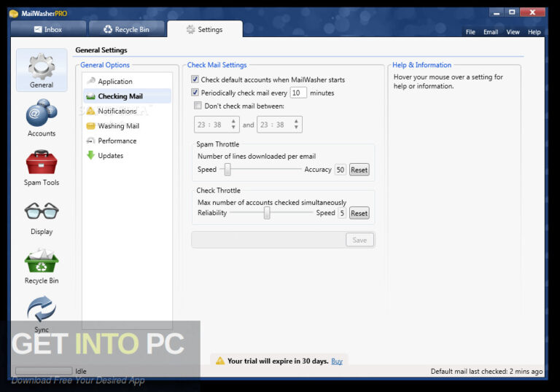Select Updates option
Image resolution: width=560 pixels, height=392 pixels.
[x=127, y=156]
